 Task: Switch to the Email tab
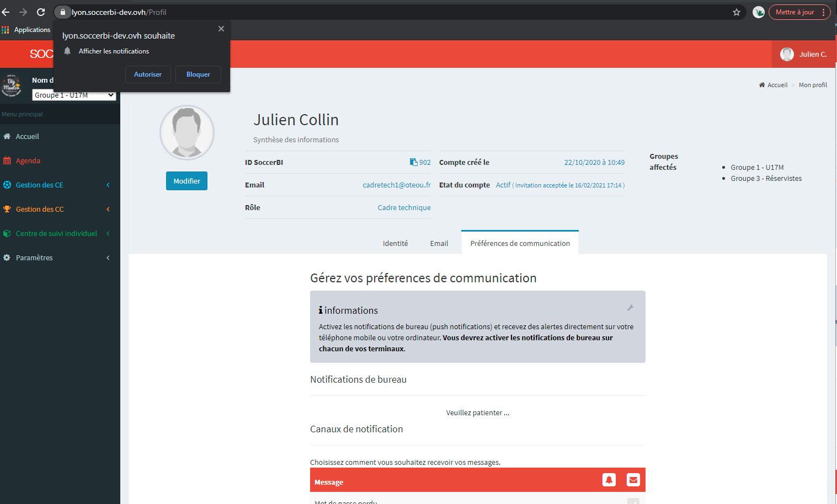tap(439, 243)
